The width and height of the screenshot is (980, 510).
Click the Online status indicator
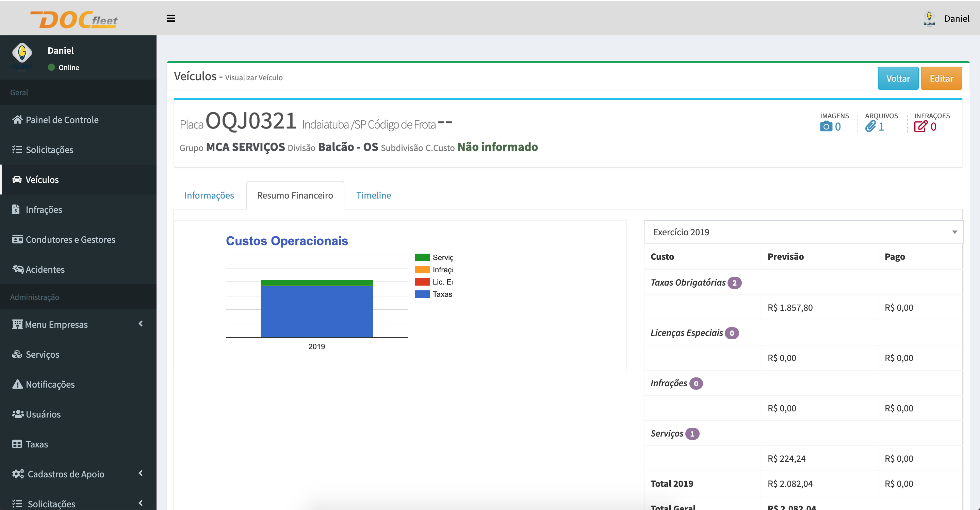[64, 67]
